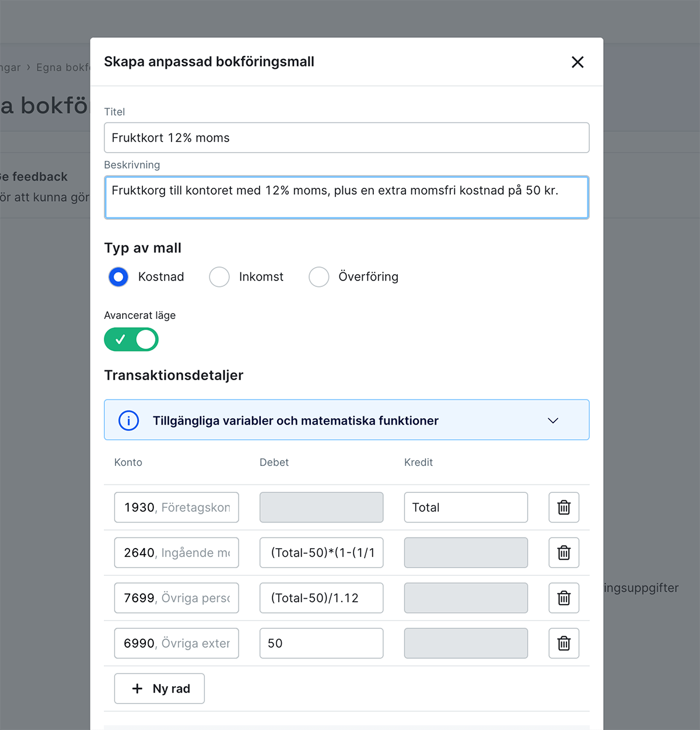Open the 1930 account selector

(x=176, y=507)
